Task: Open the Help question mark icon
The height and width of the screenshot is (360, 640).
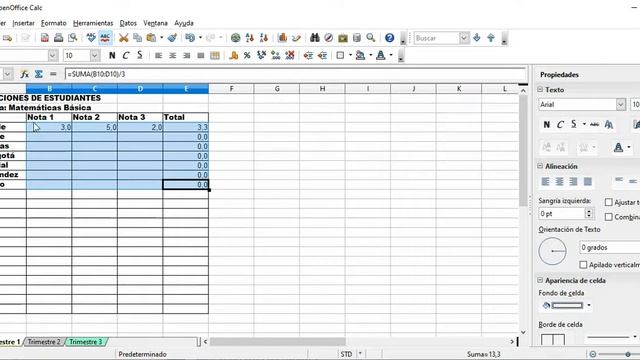Action: pyautogui.click(x=390, y=38)
